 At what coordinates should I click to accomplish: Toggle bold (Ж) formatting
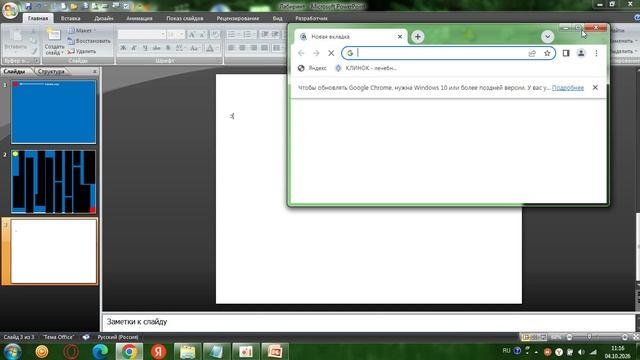(123, 48)
